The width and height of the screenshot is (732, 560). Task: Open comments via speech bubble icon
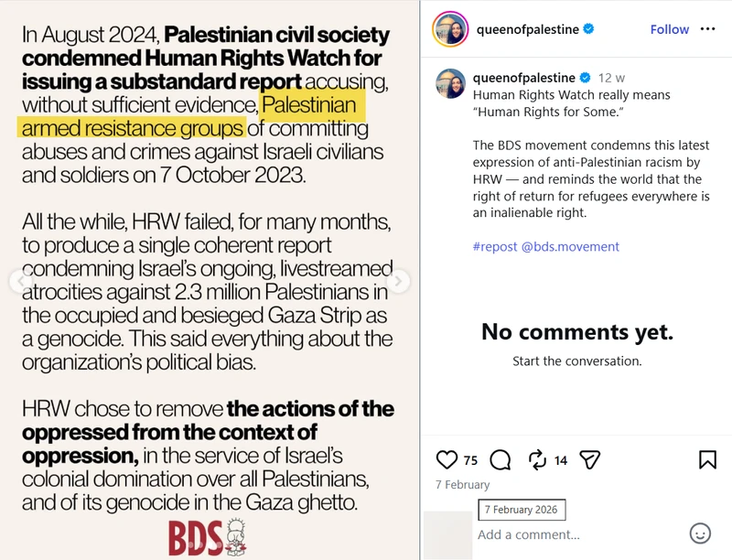pos(501,460)
